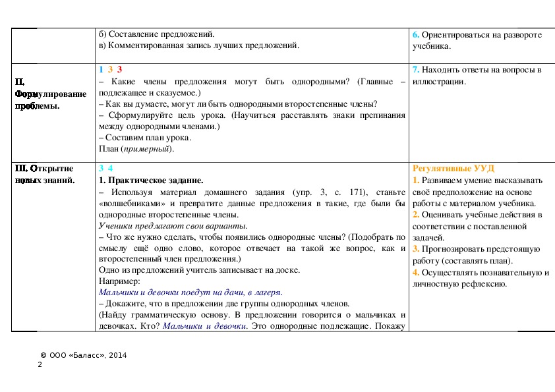Click orange heading "Регулятивные УУД"
The height and width of the screenshot is (392, 555).
pyautogui.click(x=453, y=169)
